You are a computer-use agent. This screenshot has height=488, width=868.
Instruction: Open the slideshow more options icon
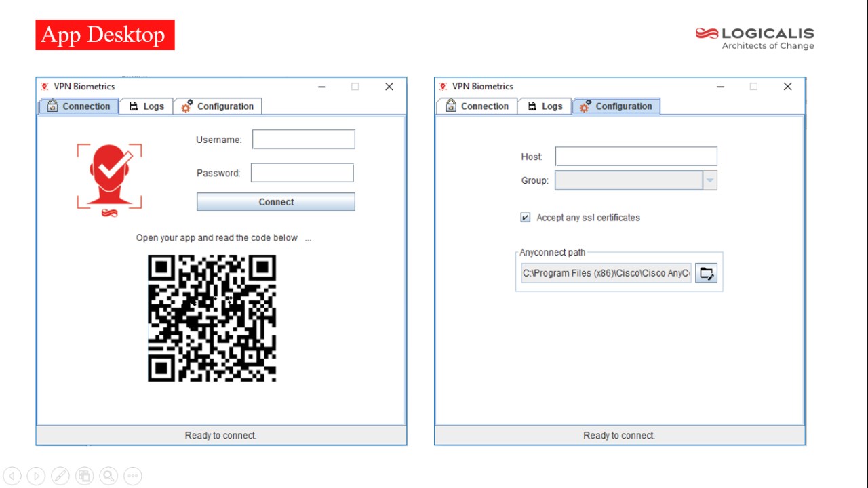(x=133, y=476)
